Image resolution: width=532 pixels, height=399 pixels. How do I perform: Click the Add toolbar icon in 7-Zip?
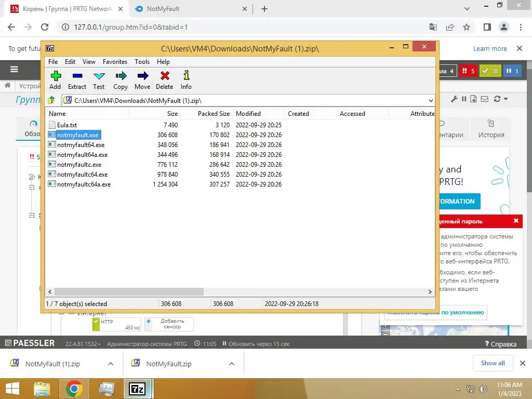[x=55, y=80]
